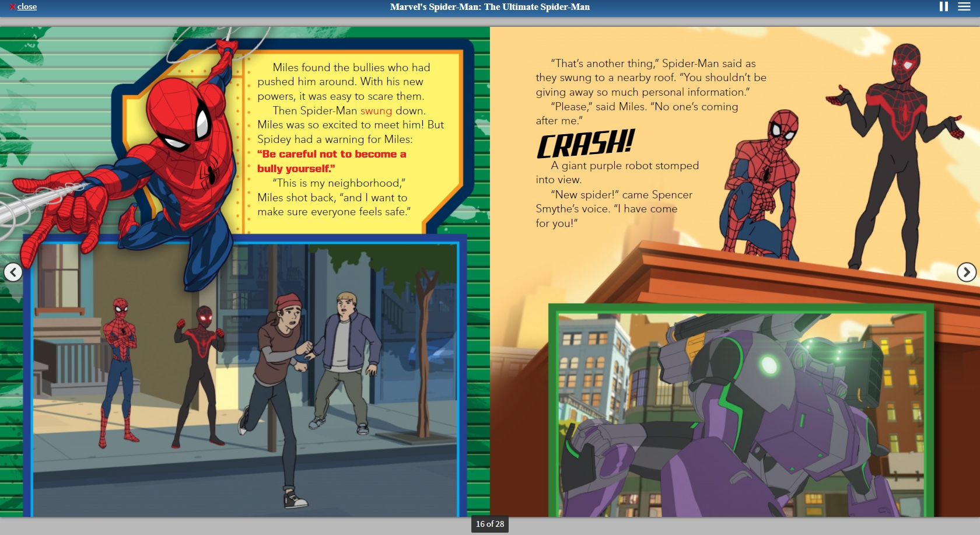Open the hamburger menu
Viewport: 980px width, 535px height.
coord(964,6)
